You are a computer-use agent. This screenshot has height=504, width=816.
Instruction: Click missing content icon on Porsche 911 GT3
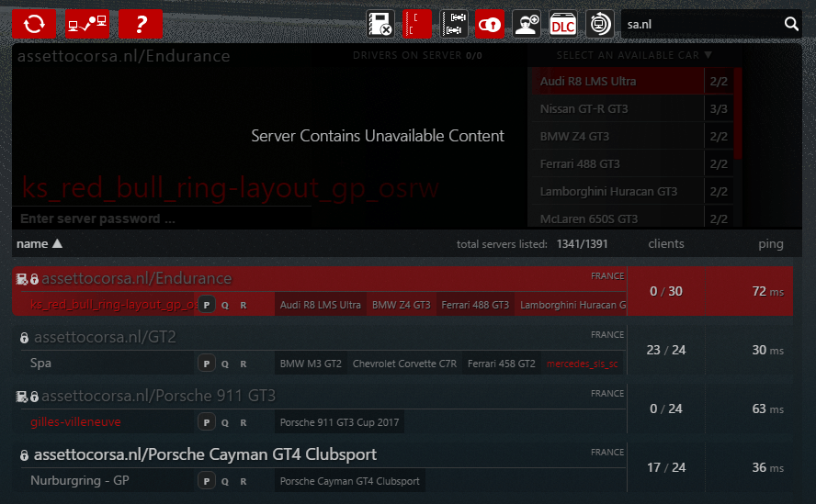[22, 397]
